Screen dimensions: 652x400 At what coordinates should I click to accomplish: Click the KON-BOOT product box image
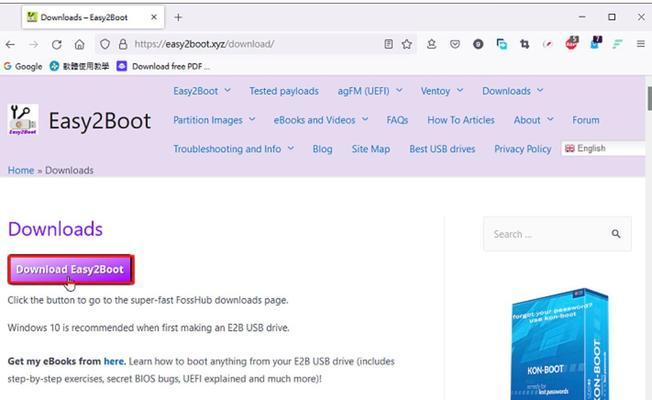pyautogui.click(x=561, y=344)
